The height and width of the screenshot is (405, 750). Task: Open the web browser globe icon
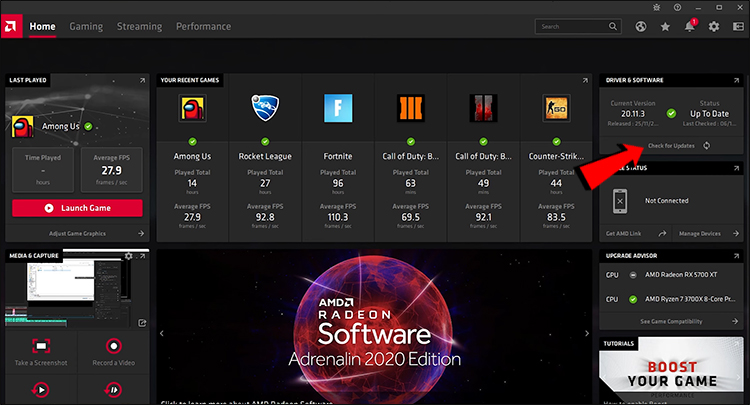click(641, 26)
